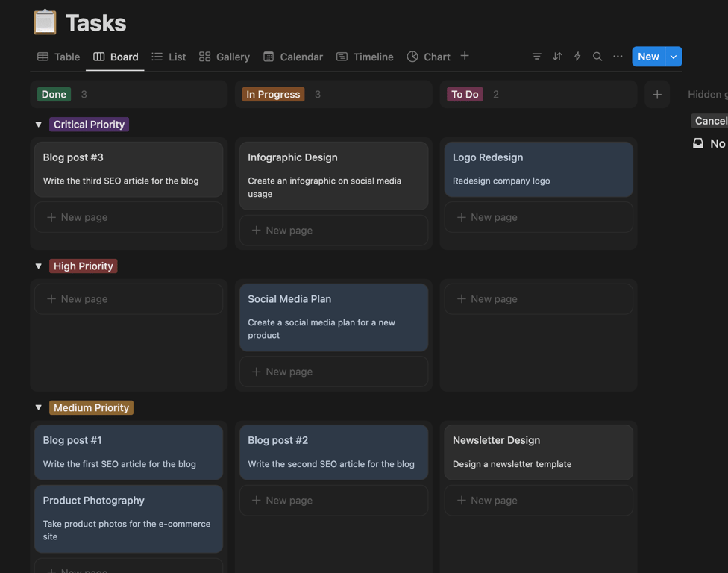Image resolution: width=728 pixels, height=573 pixels.
Task: Open the Newsletter Design card
Action: tap(538, 451)
